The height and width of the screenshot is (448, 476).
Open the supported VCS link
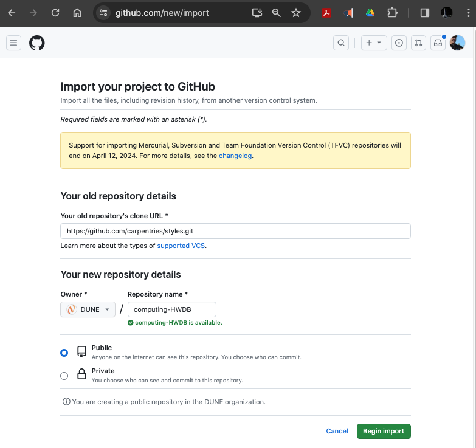[x=181, y=246]
